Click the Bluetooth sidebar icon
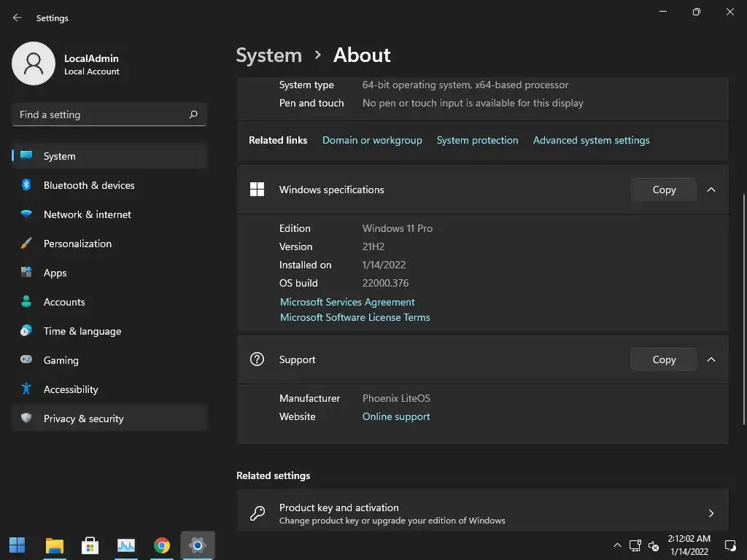747x560 pixels. pyautogui.click(x=26, y=184)
